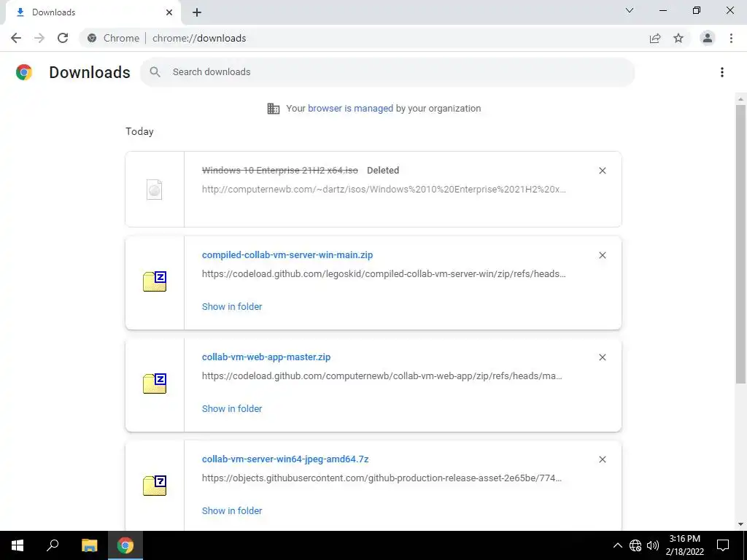Share this page icon in address bar

[x=655, y=38]
